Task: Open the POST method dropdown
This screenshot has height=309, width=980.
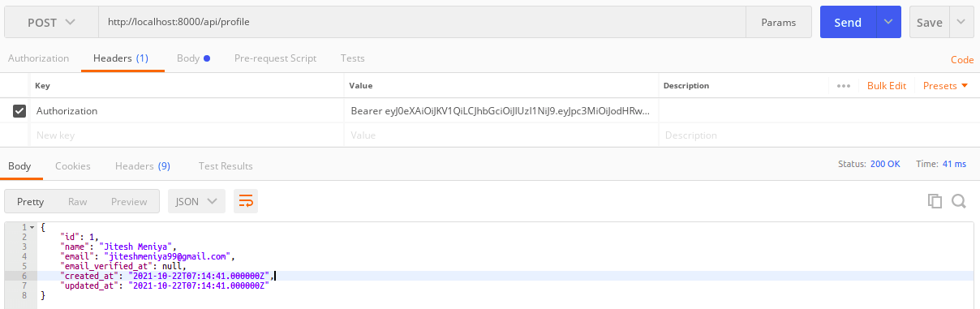Action: pyautogui.click(x=52, y=22)
